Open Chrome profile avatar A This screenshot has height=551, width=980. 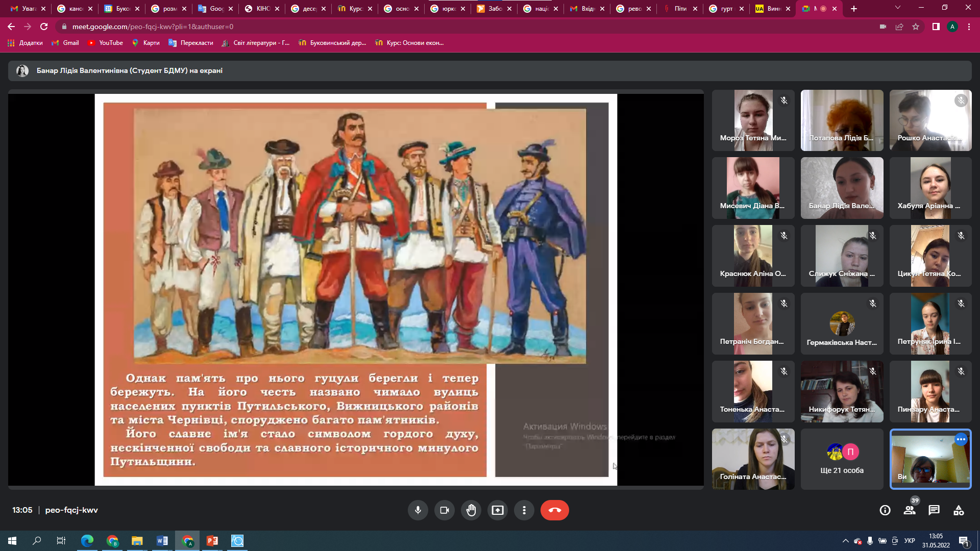(952, 27)
